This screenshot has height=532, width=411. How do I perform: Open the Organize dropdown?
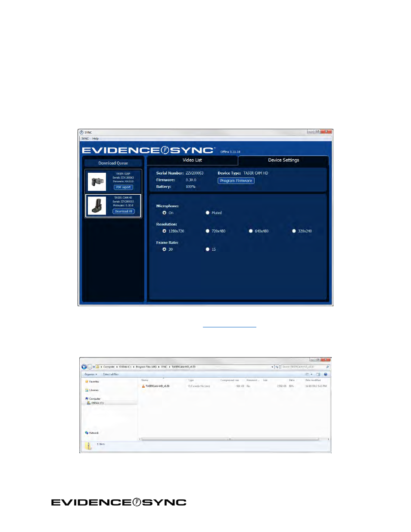tap(90, 374)
